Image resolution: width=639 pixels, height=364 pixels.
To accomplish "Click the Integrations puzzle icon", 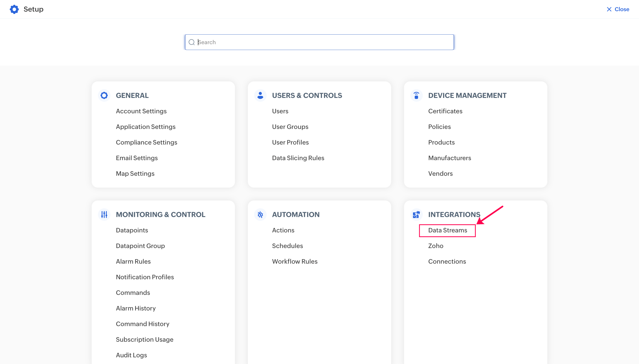I will (416, 215).
